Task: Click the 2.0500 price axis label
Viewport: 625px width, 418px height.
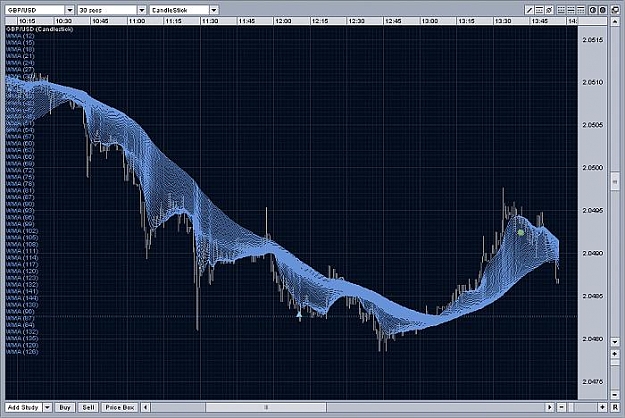Action: tap(593, 168)
